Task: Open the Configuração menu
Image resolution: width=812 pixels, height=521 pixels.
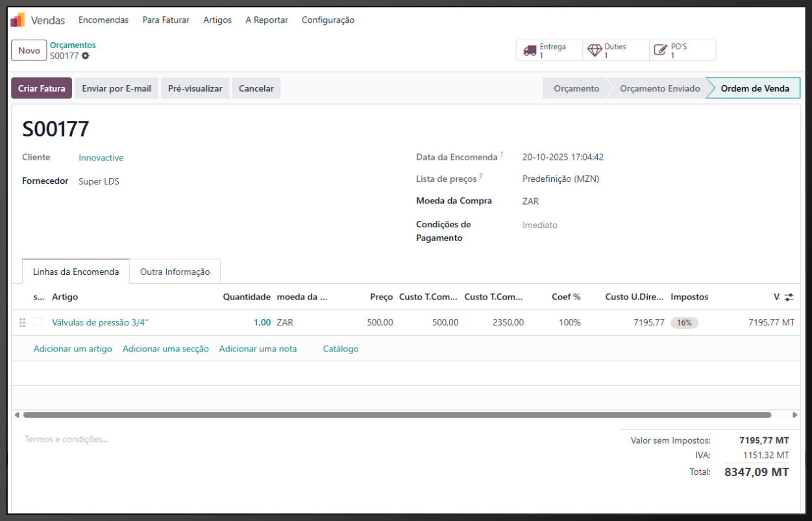Action: point(328,20)
